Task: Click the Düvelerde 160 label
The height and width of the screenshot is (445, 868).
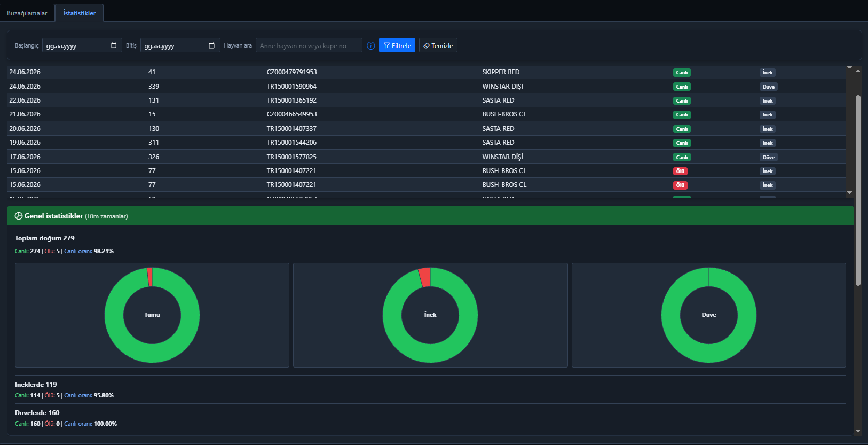Action: 37,413
